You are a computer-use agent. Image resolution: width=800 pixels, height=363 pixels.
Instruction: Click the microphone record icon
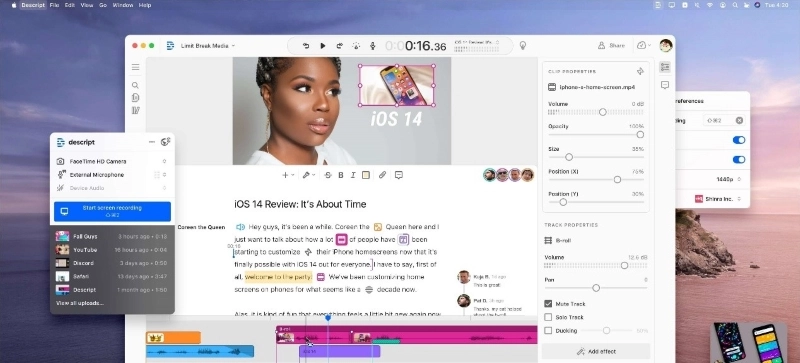tap(372, 46)
